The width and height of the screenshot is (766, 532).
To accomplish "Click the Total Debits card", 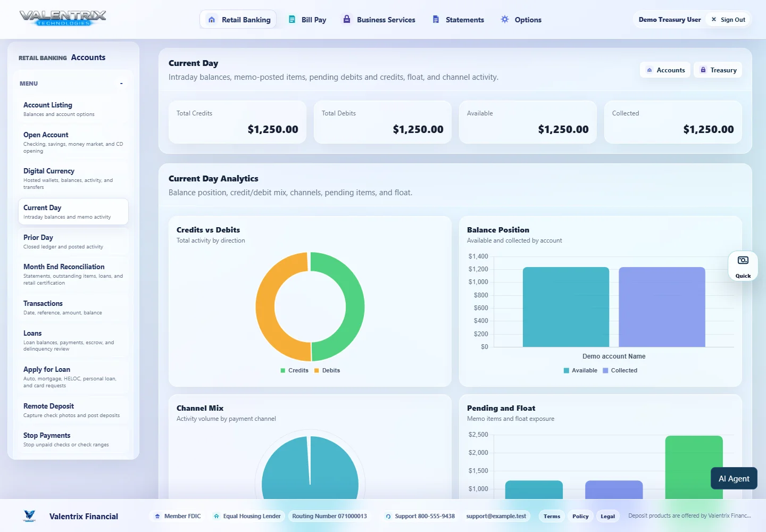I will point(382,122).
